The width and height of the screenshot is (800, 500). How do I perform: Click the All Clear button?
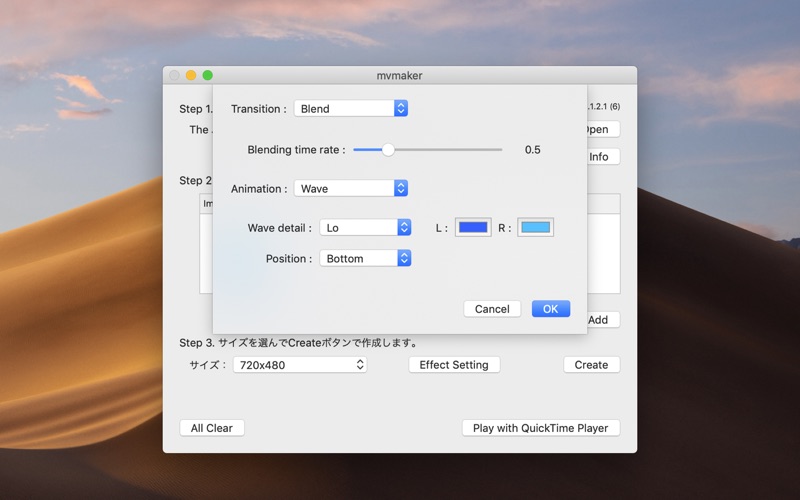[x=212, y=428]
